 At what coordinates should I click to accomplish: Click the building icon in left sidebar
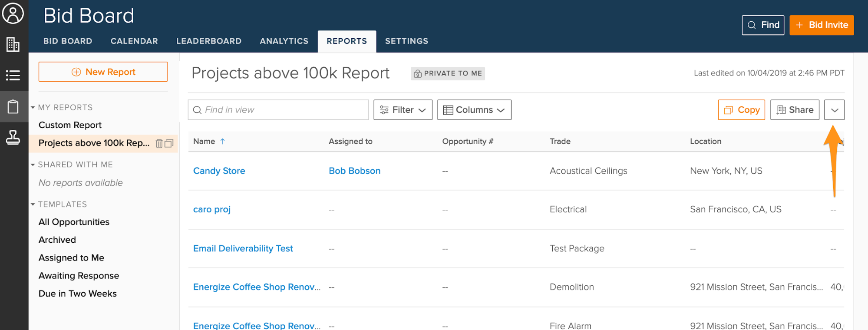(13, 44)
